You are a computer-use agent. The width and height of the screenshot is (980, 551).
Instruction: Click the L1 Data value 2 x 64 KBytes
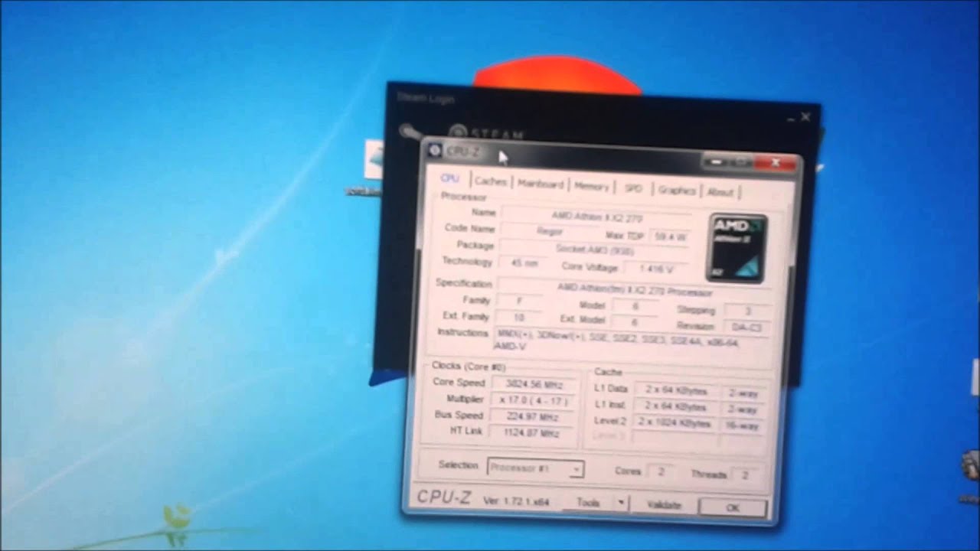click(675, 390)
